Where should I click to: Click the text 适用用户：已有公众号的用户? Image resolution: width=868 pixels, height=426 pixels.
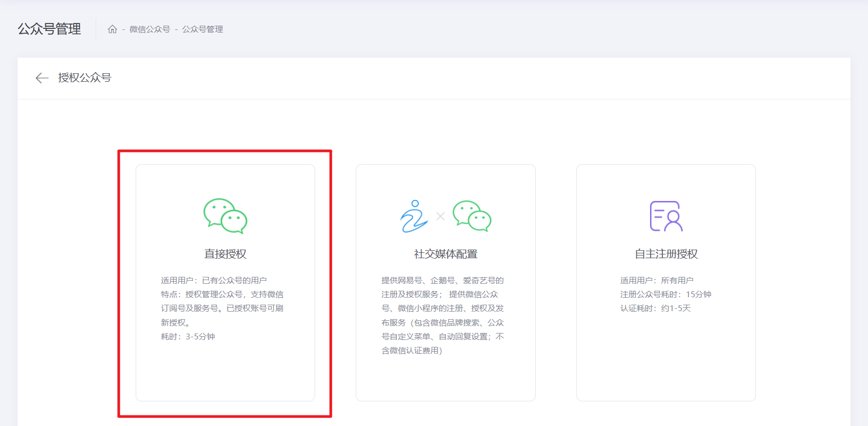pyautogui.click(x=214, y=280)
